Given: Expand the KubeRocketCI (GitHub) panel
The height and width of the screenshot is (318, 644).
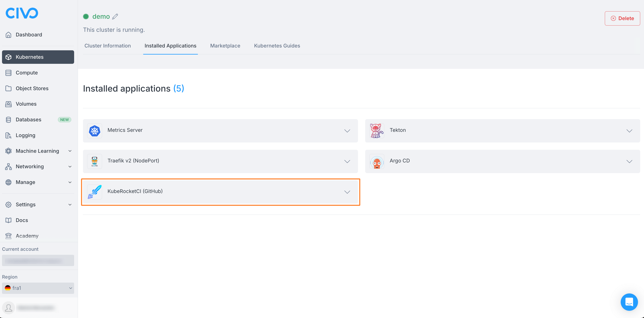Looking at the screenshot, I should [x=347, y=192].
